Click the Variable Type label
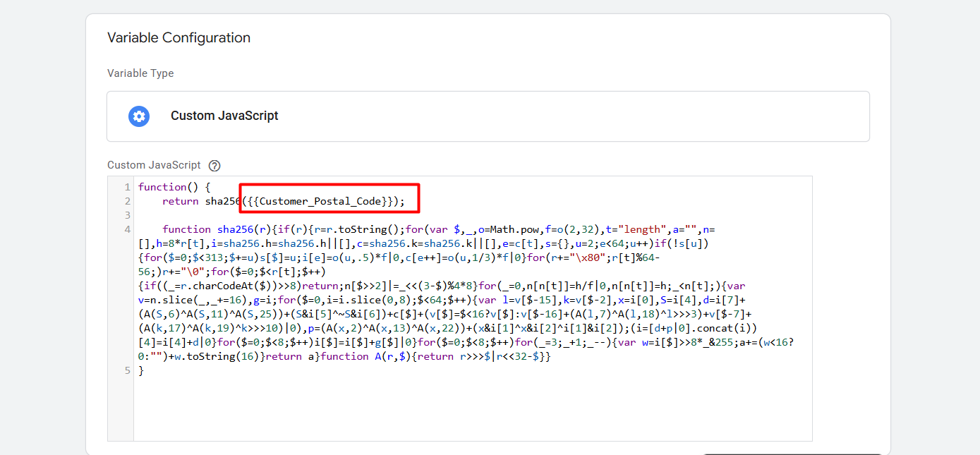 coord(140,73)
